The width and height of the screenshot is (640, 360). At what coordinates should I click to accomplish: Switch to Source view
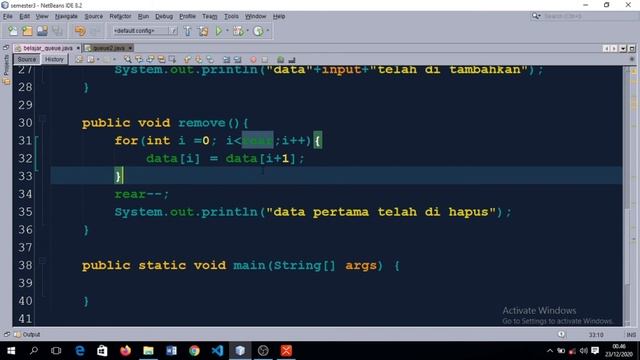[27, 60]
